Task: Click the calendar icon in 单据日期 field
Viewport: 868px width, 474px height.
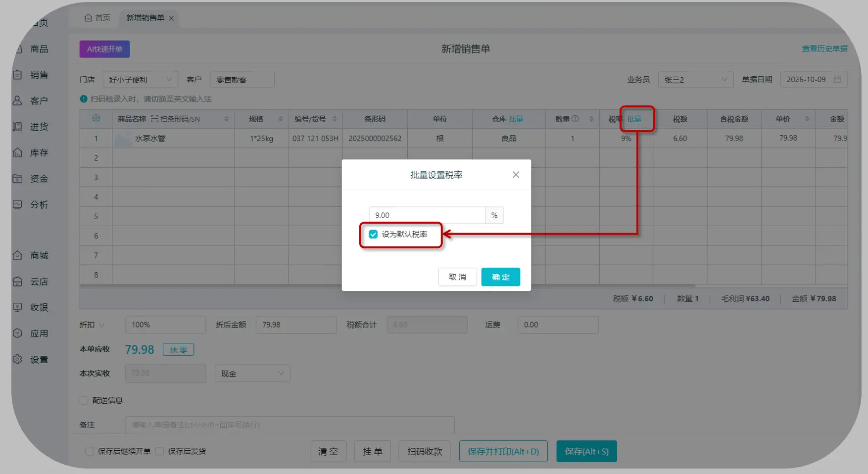Action: (x=837, y=79)
